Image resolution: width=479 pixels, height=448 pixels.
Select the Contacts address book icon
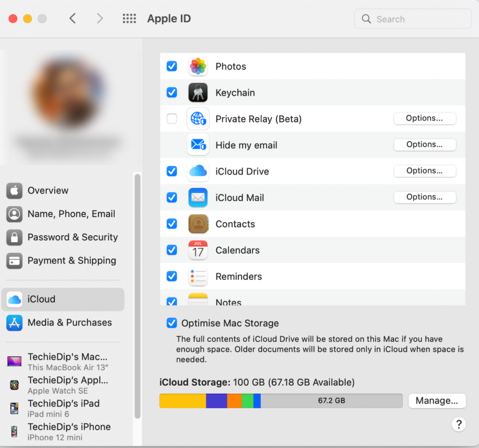click(198, 224)
